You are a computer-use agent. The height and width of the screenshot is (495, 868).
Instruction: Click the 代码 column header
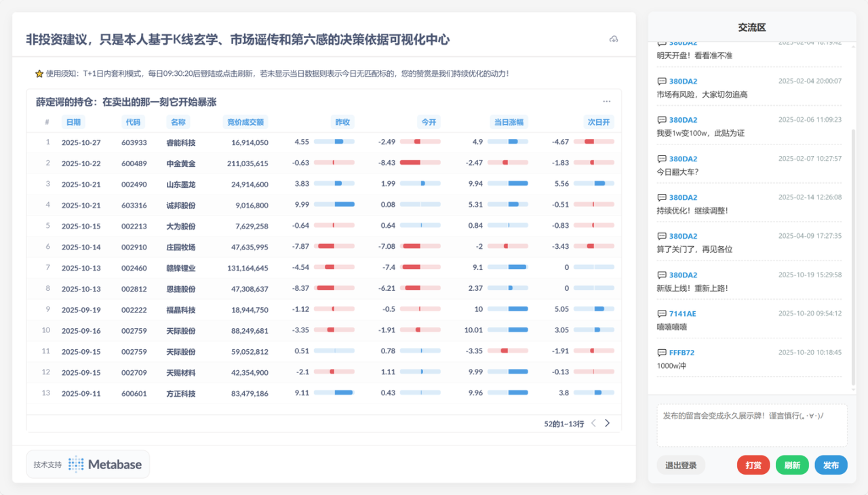pos(132,122)
